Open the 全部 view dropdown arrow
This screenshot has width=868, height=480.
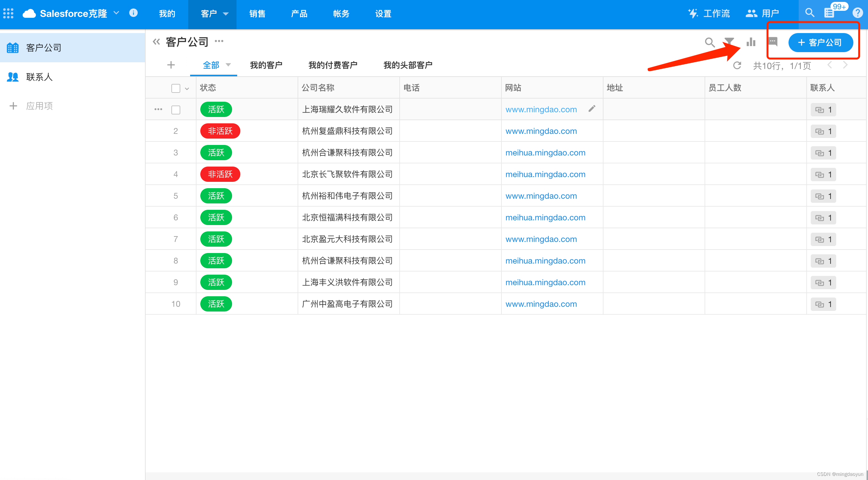(x=228, y=65)
